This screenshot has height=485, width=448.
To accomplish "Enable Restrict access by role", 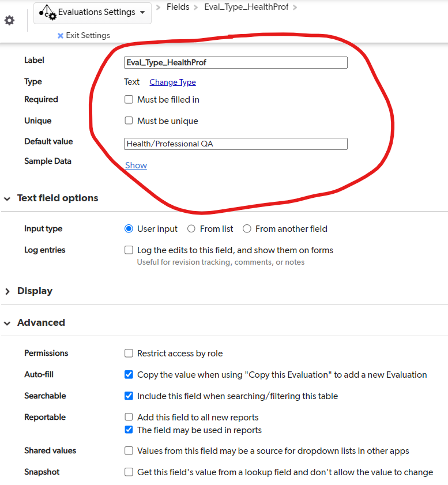I will tap(129, 354).
